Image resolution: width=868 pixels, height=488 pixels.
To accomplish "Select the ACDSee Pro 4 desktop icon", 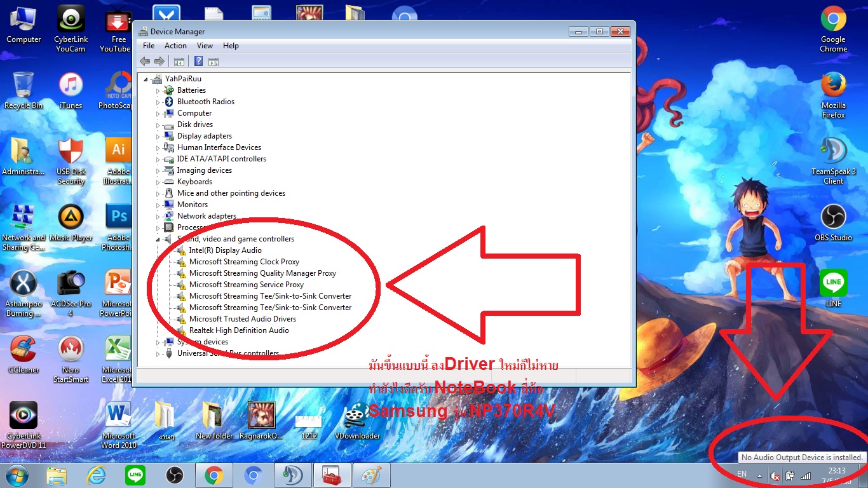I will pyautogui.click(x=71, y=294).
